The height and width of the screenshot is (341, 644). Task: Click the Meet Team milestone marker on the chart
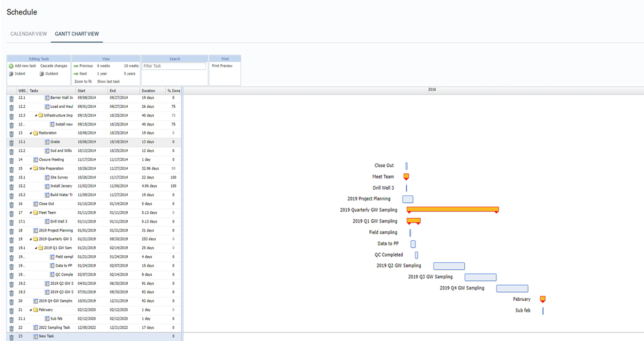[406, 176]
